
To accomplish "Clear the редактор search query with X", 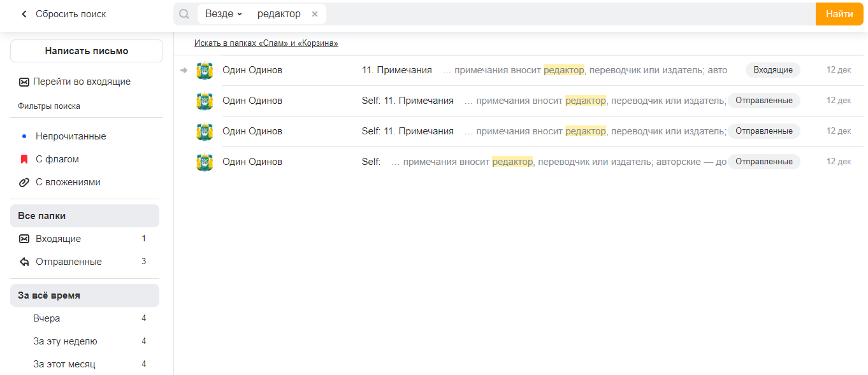I will coord(315,14).
